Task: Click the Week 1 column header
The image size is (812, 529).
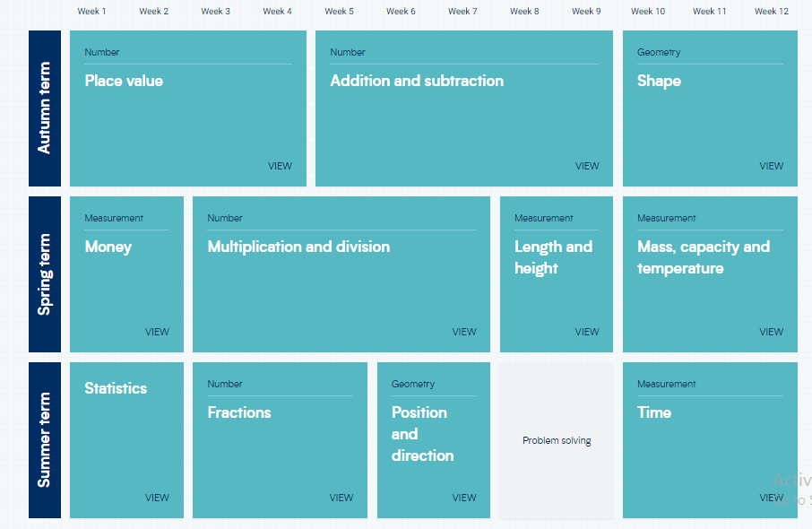Action: tap(91, 12)
